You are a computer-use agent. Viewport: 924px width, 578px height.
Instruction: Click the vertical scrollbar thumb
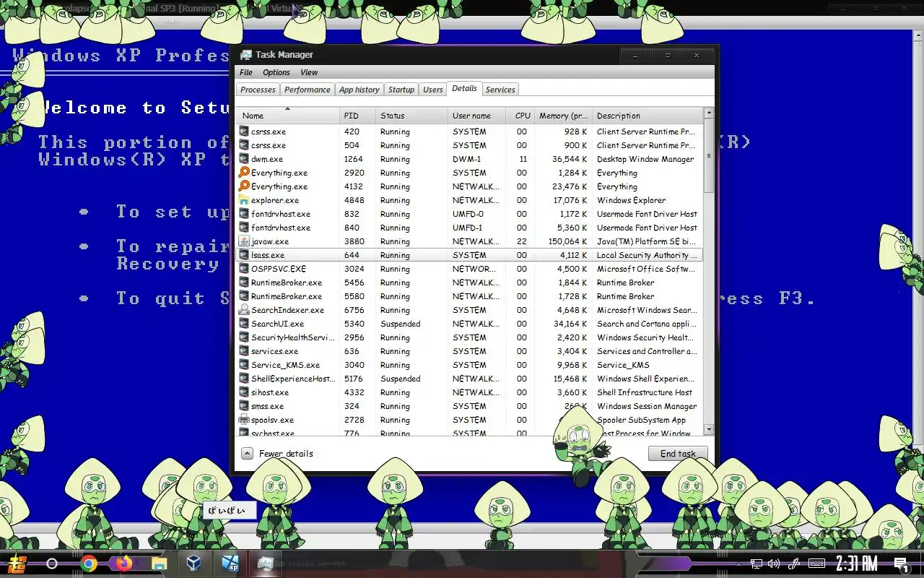(x=709, y=155)
